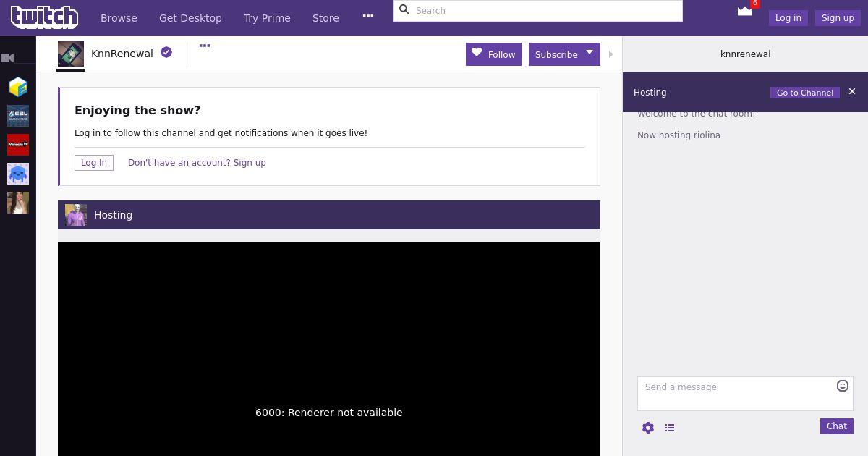Collapse the chat panel arrow
The width and height of the screenshot is (868, 456).
click(611, 54)
